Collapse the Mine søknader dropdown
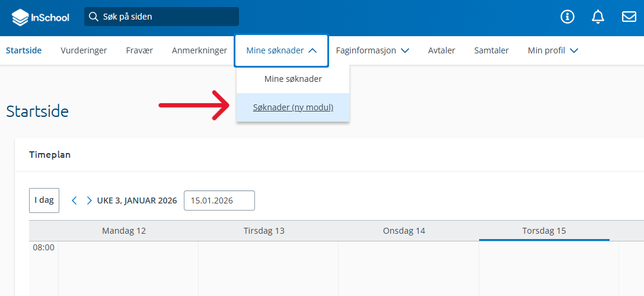 click(x=281, y=50)
